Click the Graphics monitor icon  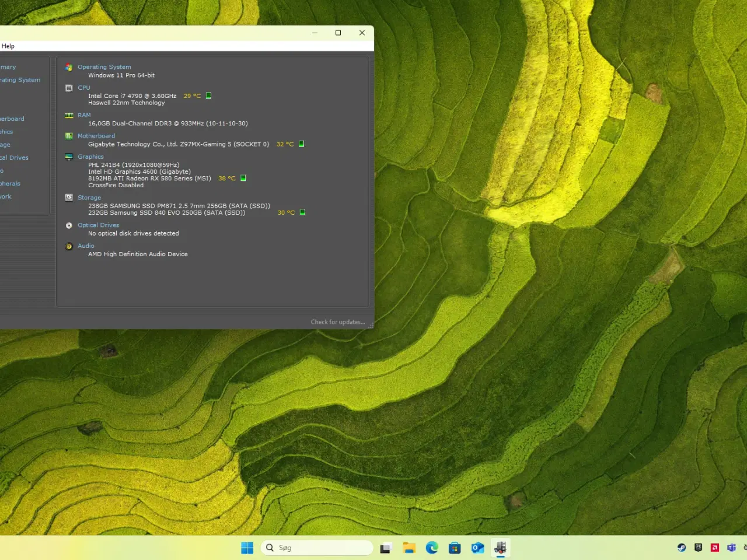click(x=69, y=157)
